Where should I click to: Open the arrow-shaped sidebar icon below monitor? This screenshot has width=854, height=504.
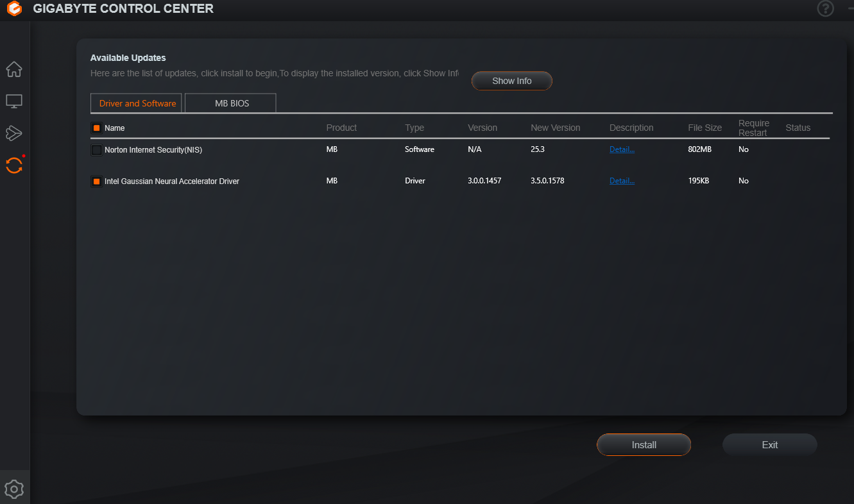point(14,133)
